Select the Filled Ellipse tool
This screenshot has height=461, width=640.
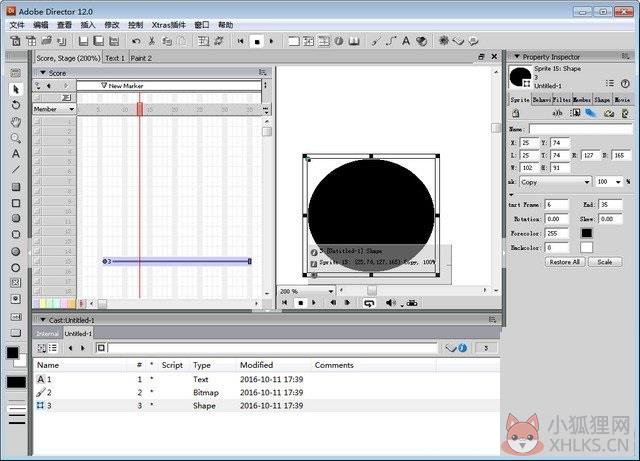coord(16,252)
